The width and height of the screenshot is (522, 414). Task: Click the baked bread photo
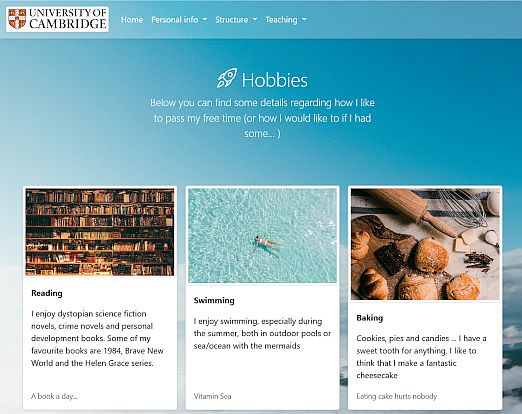[425, 244]
